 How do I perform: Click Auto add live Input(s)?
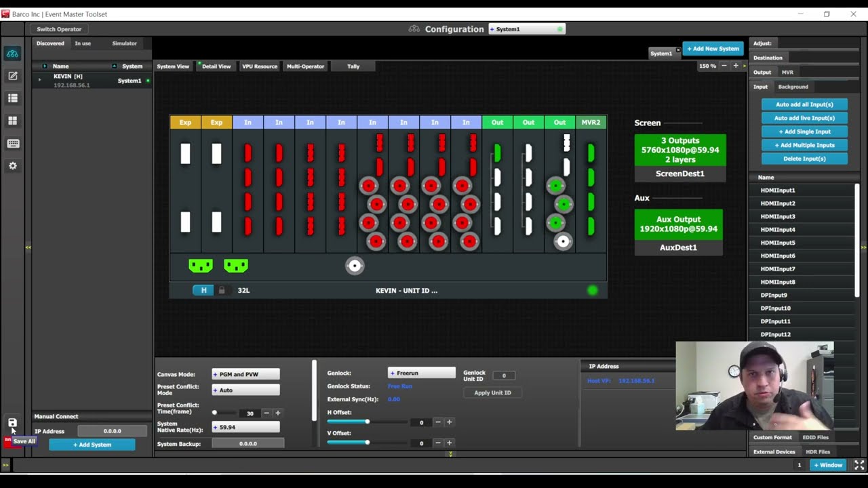coord(804,118)
